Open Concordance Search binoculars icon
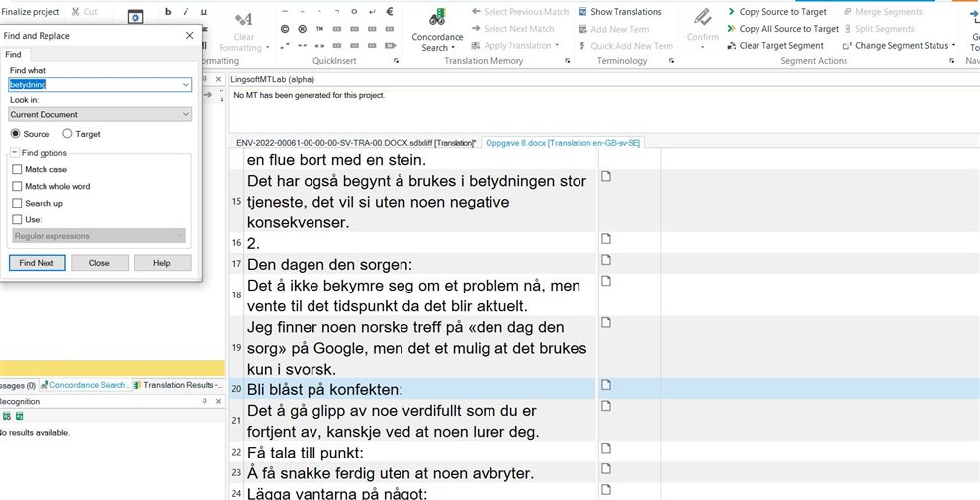This screenshot has height=500, width=980. pyautogui.click(x=437, y=18)
